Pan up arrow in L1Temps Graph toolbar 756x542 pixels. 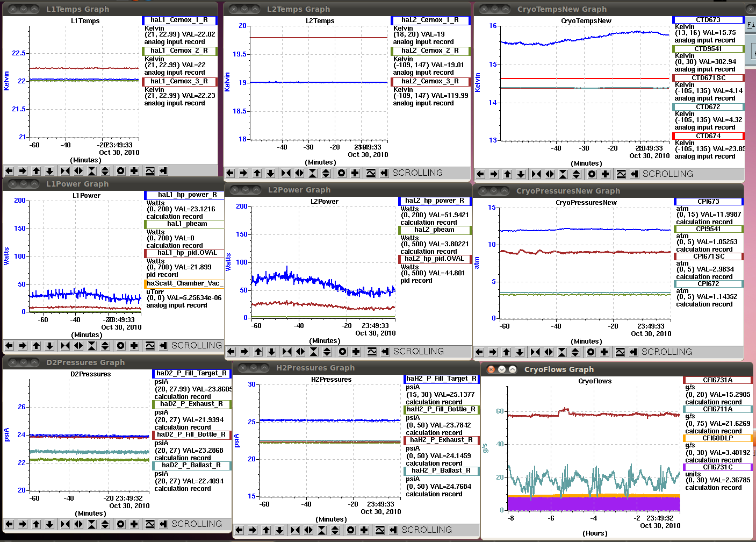[36, 171]
